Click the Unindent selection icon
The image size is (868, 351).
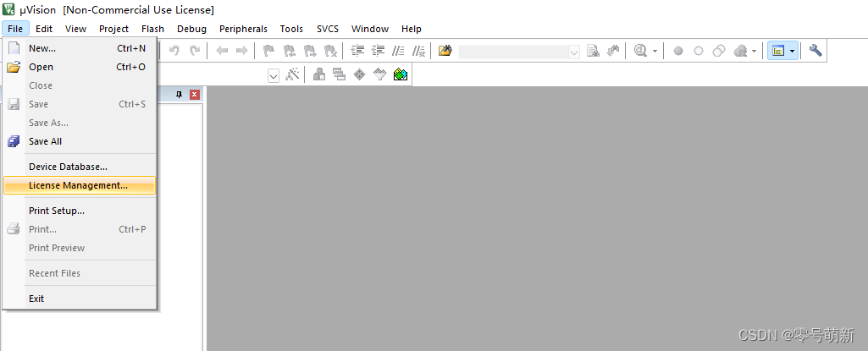(378, 51)
